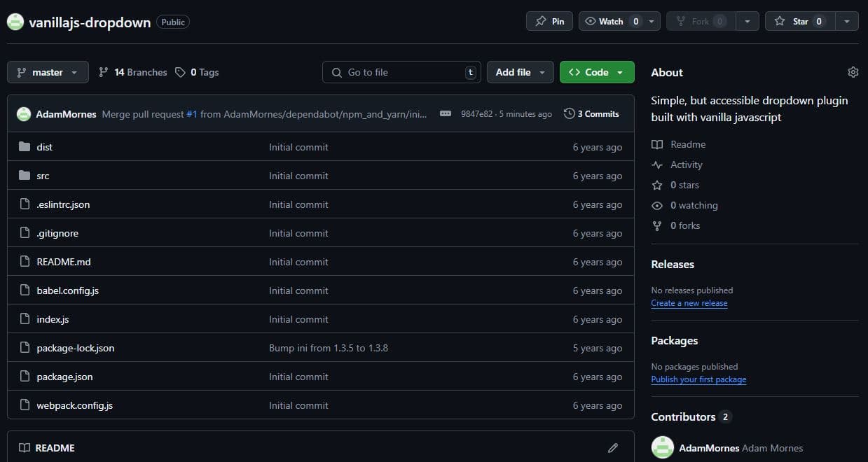Open commit hash 9847e82
The width and height of the screenshot is (868, 462).
476,114
